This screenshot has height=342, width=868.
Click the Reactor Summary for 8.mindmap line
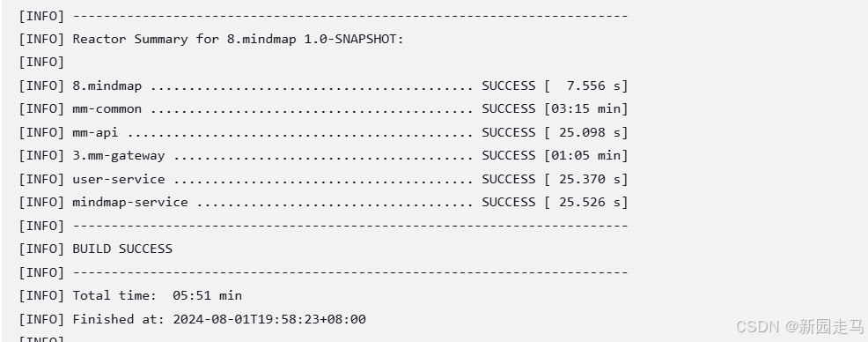tap(211, 40)
